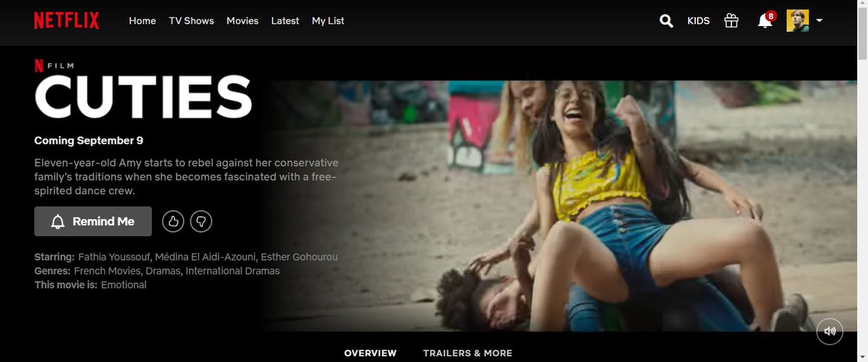Screen dimensions: 868x362
Task: Open Esther Gohourou cast link
Action: pos(299,257)
